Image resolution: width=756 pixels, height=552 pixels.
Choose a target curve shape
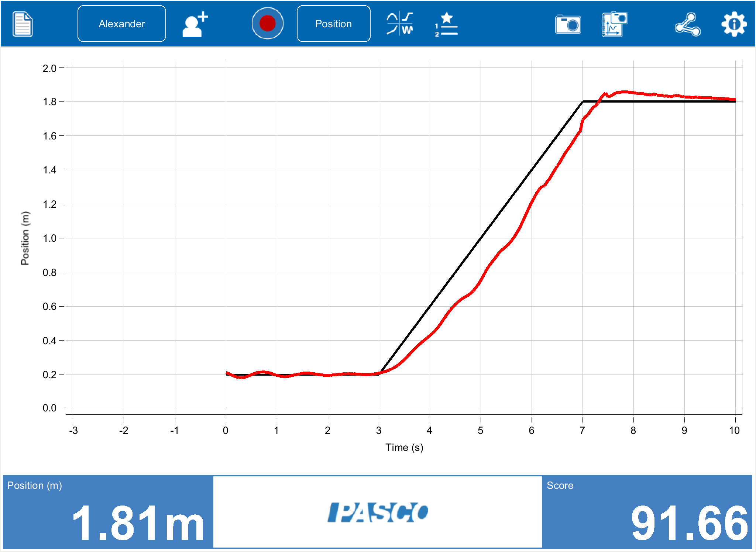[x=400, y=24]
